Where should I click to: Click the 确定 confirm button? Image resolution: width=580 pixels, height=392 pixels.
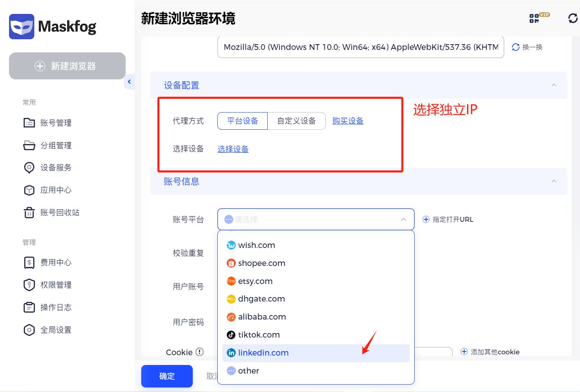[x=167, y=376]
